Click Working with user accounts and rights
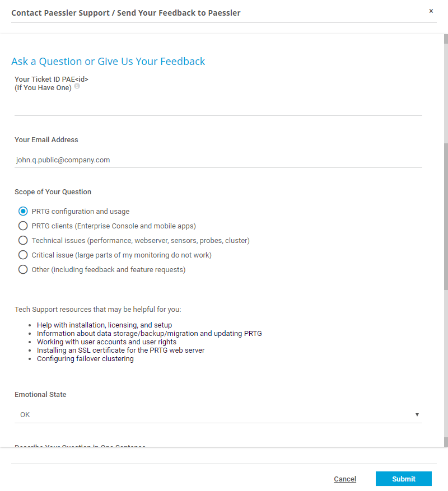The height and width of the screenshot is (491, 448). pos(106,342)
